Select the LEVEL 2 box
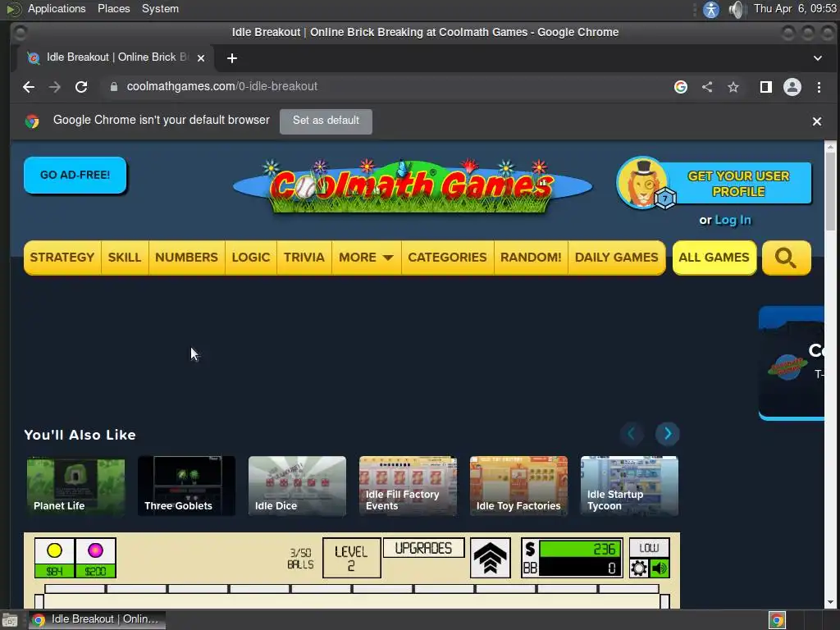840x630 pixels. point(351,558)
